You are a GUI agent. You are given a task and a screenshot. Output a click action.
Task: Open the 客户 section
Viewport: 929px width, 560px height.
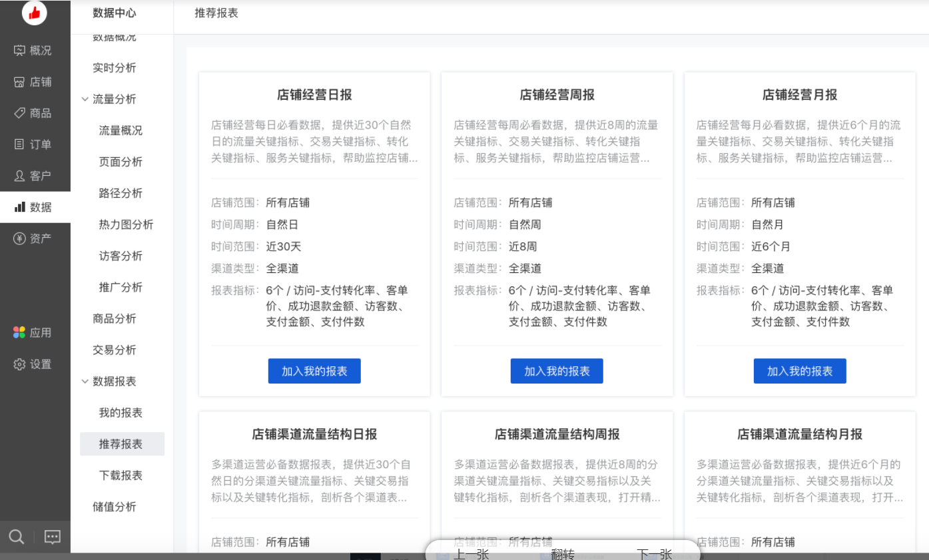click(x=35, y=175)
